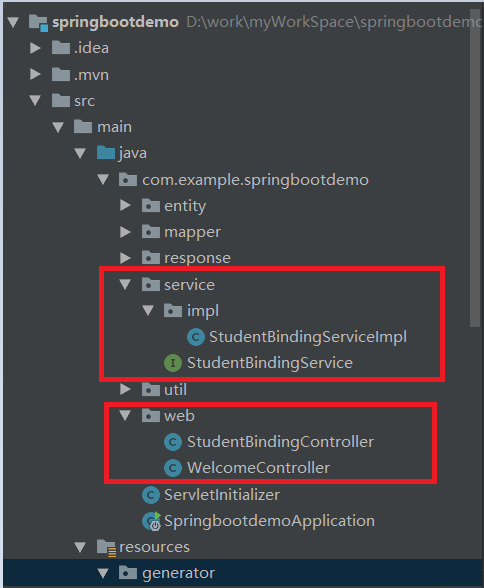Open WelcomeController file name

[258, 468]
